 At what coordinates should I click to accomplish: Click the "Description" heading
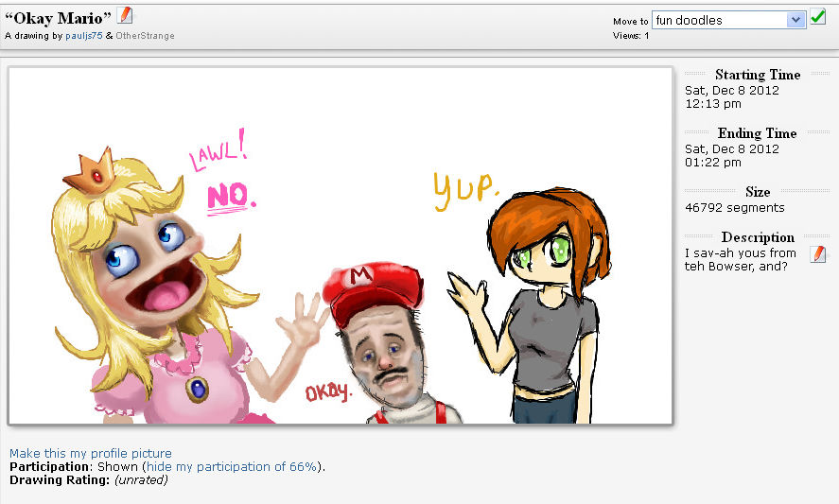[758, 237]
